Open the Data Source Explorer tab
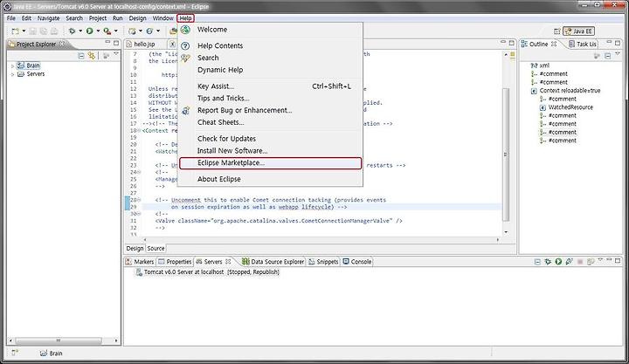Screen dimensions: 629x364 [x=273, y=262]
